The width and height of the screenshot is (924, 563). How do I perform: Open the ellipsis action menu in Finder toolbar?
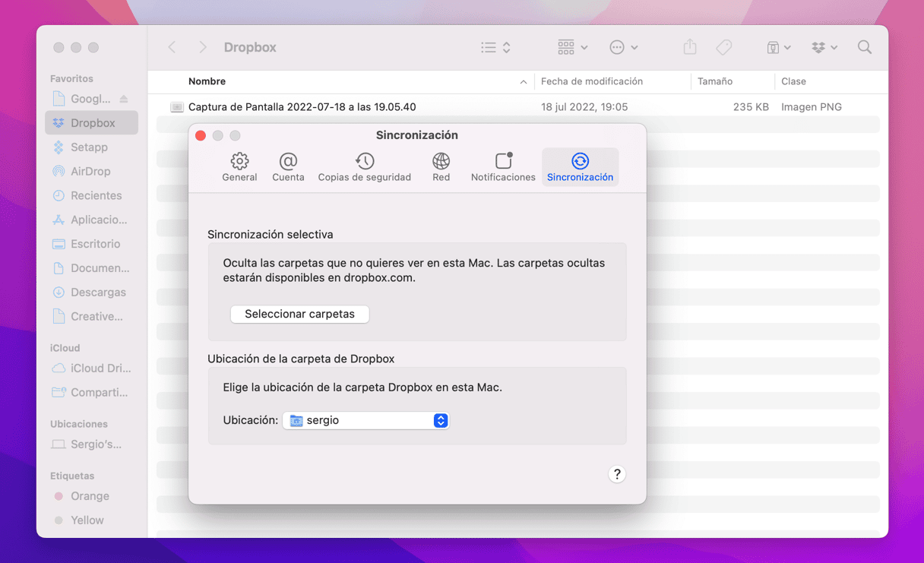pos(624,47)
